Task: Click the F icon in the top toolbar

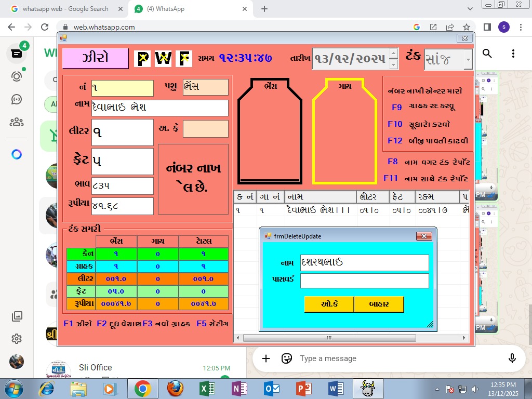Action: 183,58
